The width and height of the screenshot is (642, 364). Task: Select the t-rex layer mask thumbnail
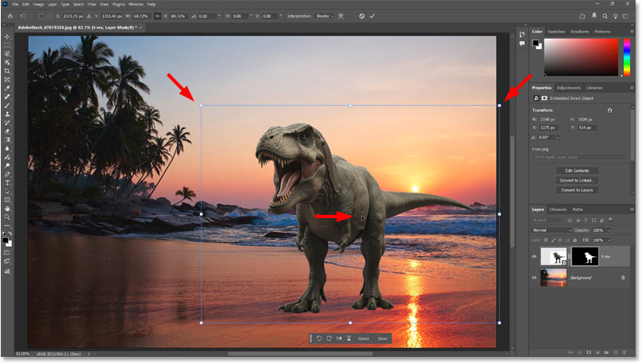pos(585,257)
